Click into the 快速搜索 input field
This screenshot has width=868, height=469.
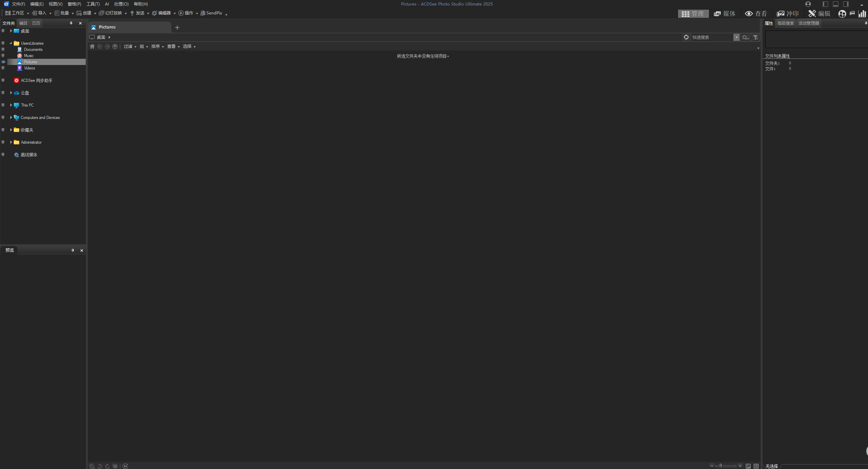(711, 37)
